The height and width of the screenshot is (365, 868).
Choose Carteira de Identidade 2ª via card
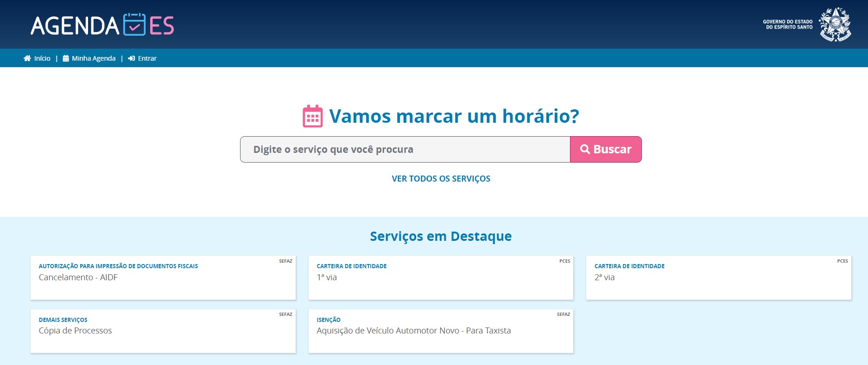(718, 277)
